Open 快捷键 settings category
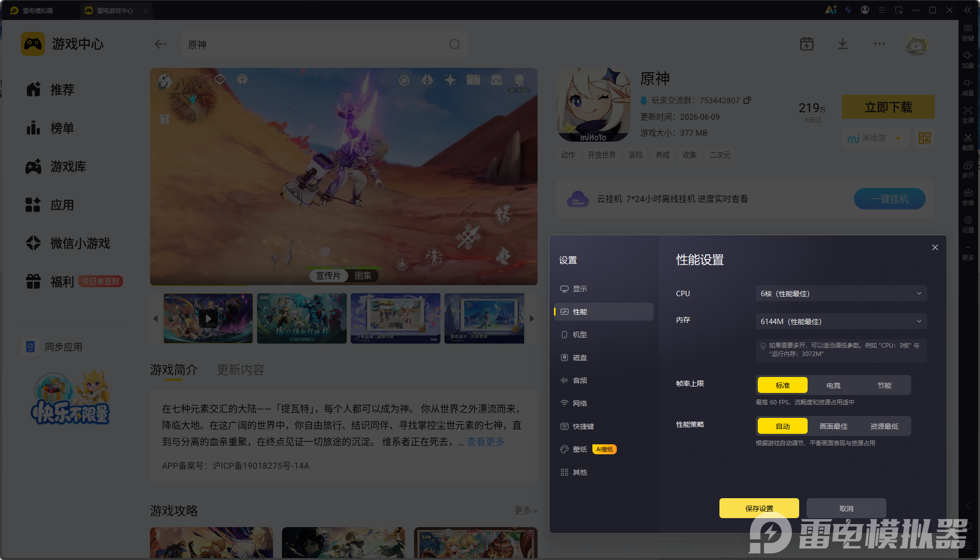This screenshot has height=560, width=980. 604,426
